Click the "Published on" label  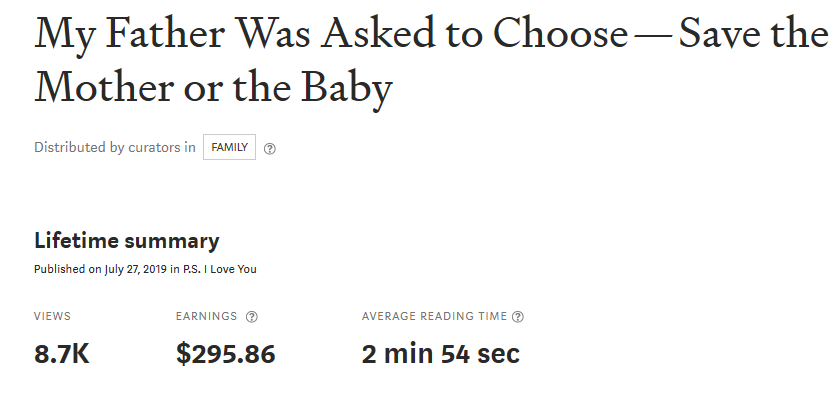[68, 269]
